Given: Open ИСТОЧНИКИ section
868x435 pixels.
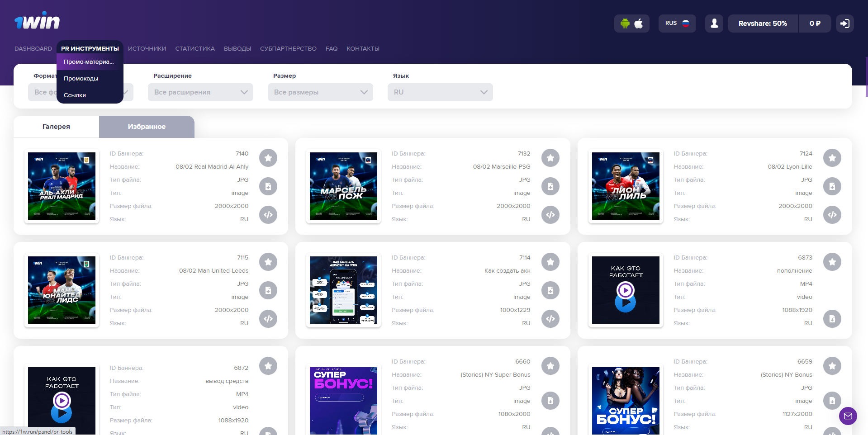Looking at the screenshot, I should [x=147, y=48].
